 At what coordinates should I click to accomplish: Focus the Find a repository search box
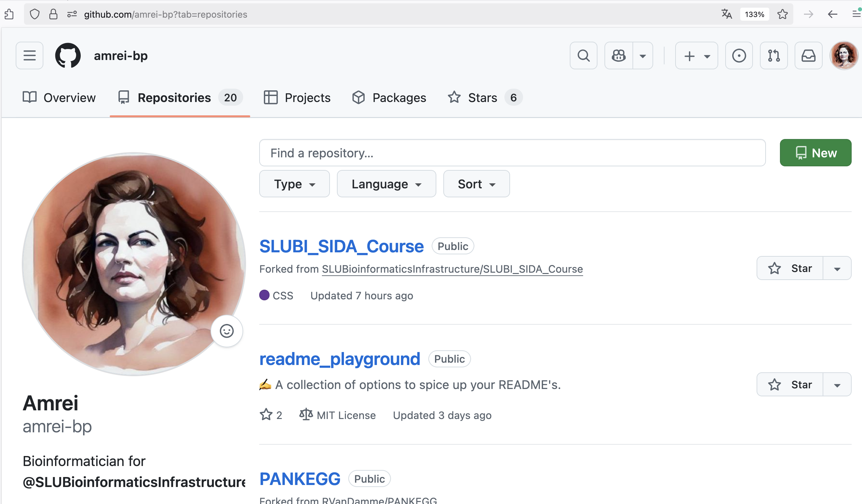[512, 153]
